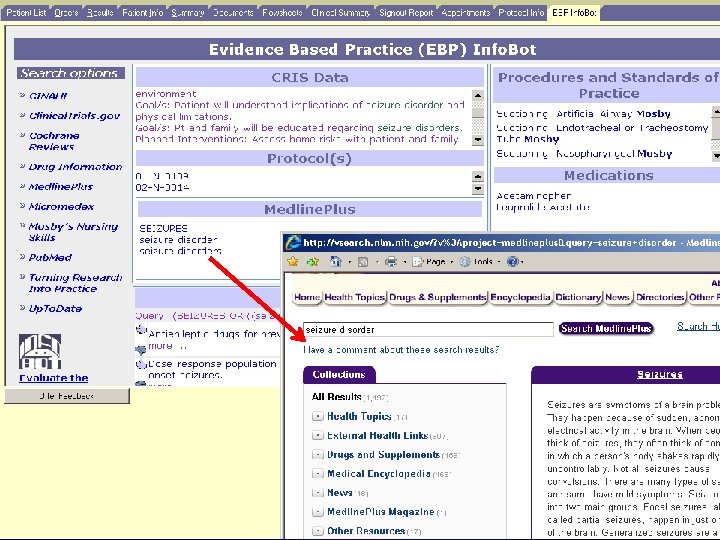Click the RSS feeds icon in browser toolbar
The width and height of the screenshot is (720, 540).
tap(363, 262)
